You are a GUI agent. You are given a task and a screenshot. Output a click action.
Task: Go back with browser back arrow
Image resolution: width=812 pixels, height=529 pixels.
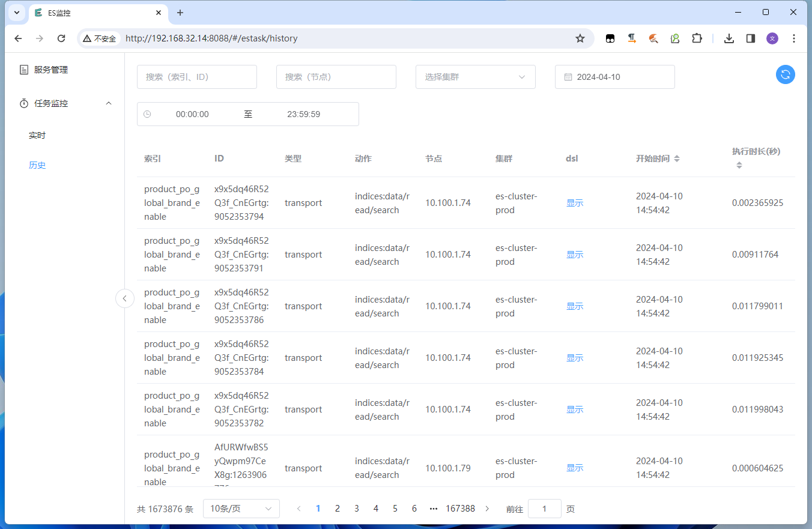tap(18, 38)
